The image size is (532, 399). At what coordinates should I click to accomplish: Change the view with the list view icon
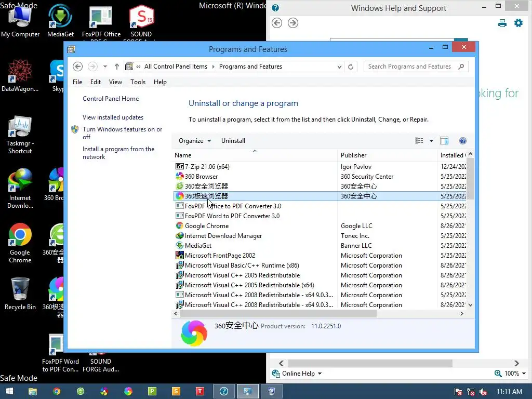click(419, 141)
